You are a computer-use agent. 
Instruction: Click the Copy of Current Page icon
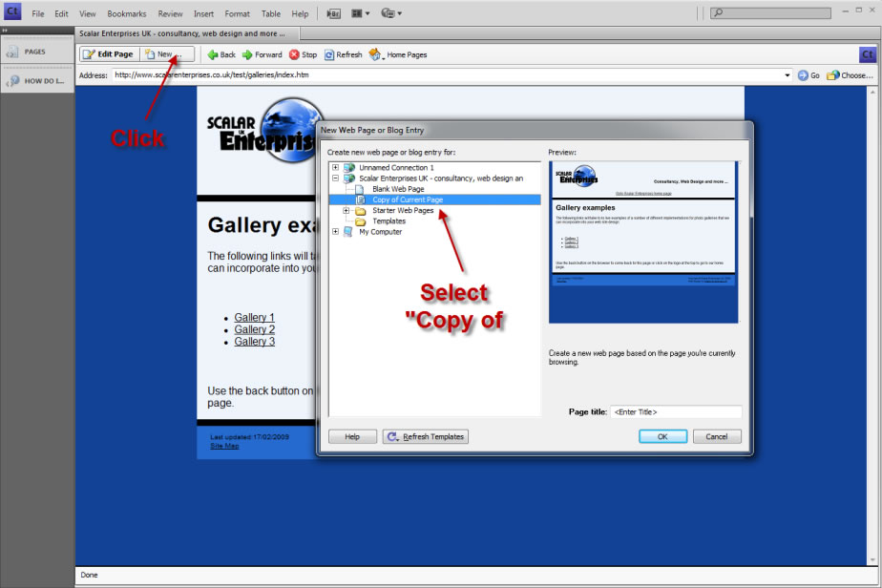tap(360, 199)
